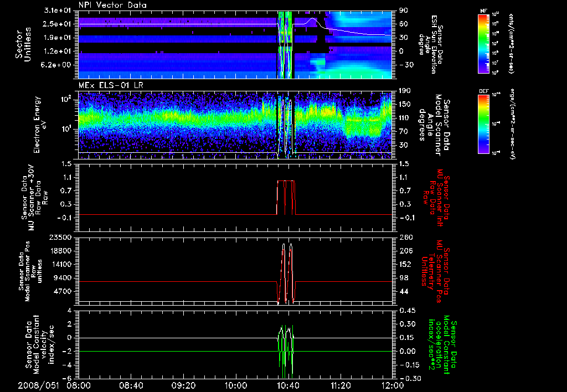This screenshot has width=567, height=392.
Task: Click the '4' velocity tick value
Action: click(69, 311)
